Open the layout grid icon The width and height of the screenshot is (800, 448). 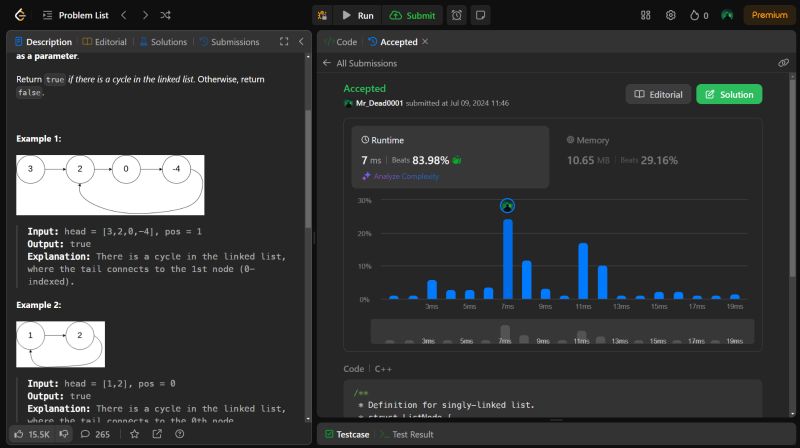click(645, 15)
